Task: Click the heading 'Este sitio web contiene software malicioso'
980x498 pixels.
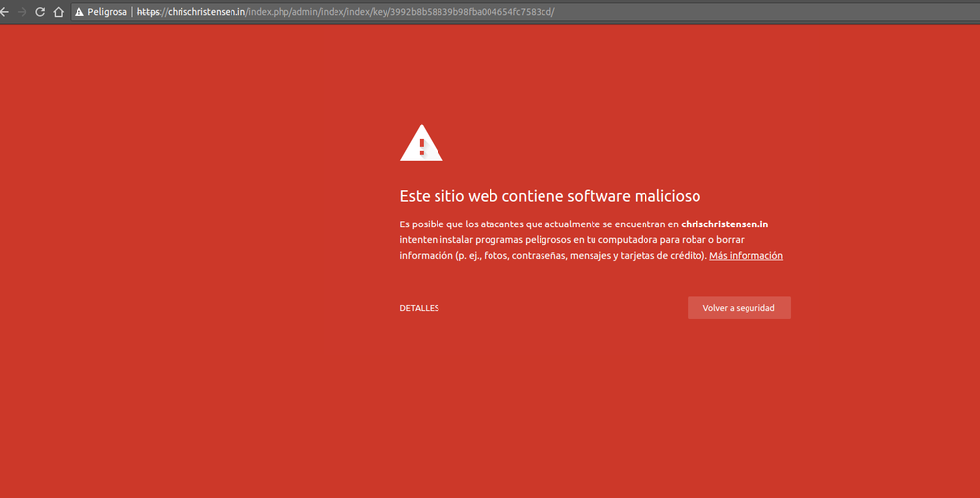Action: pyautogui.click(x=549, y=196)
